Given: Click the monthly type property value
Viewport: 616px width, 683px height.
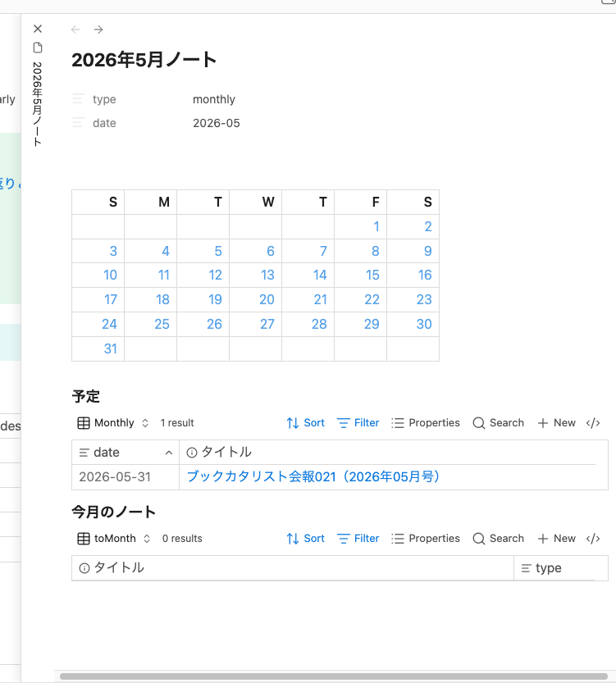Looking at the screenshot, I should (x=214, y=99).
